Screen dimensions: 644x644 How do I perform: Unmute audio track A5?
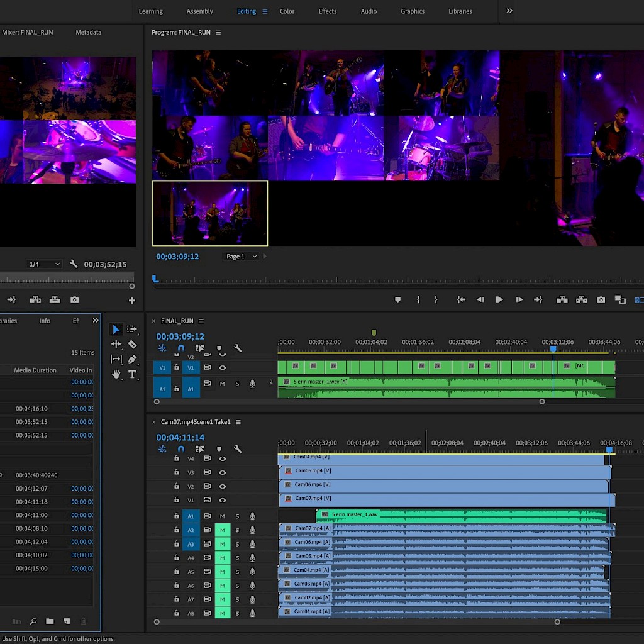pyautogui.click(x=222, y=572)
